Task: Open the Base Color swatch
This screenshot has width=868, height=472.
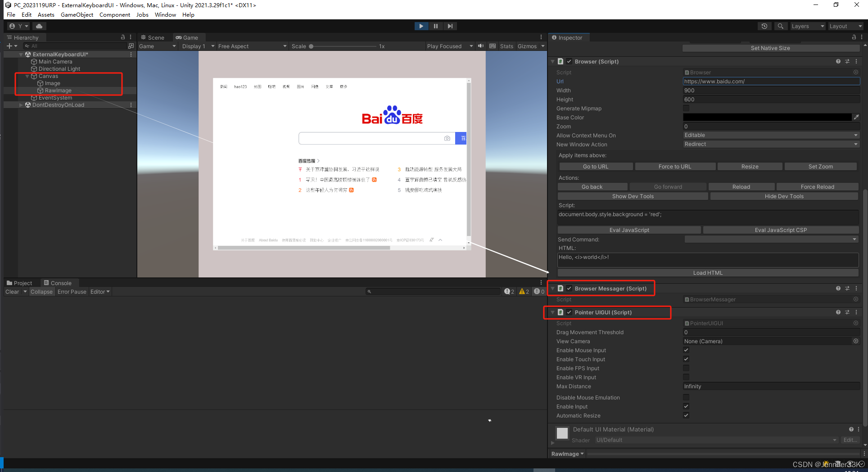Action: pyautogui.click(x=767, y=117)
